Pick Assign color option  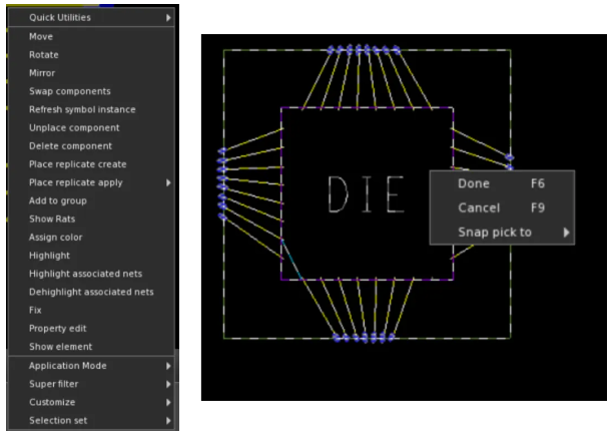91,237
